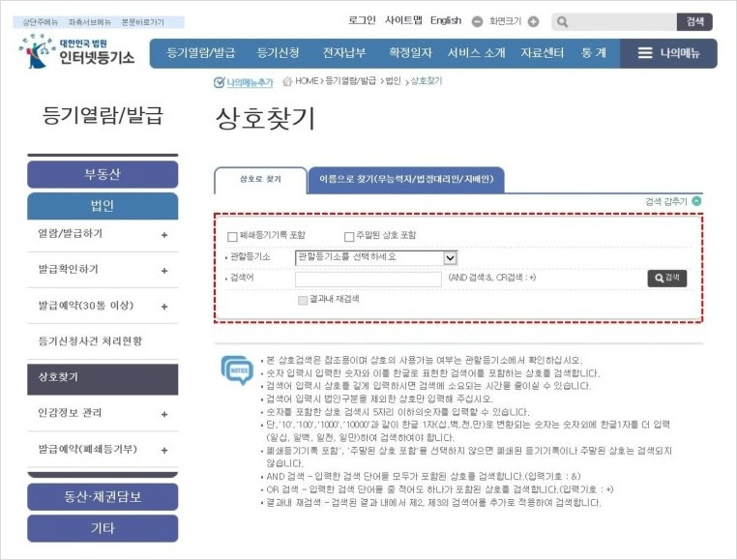Screen dimensions: 737x560
Task: Enable 폐쇄등기기록 포함 checkbox
Action: click(232, 237)
